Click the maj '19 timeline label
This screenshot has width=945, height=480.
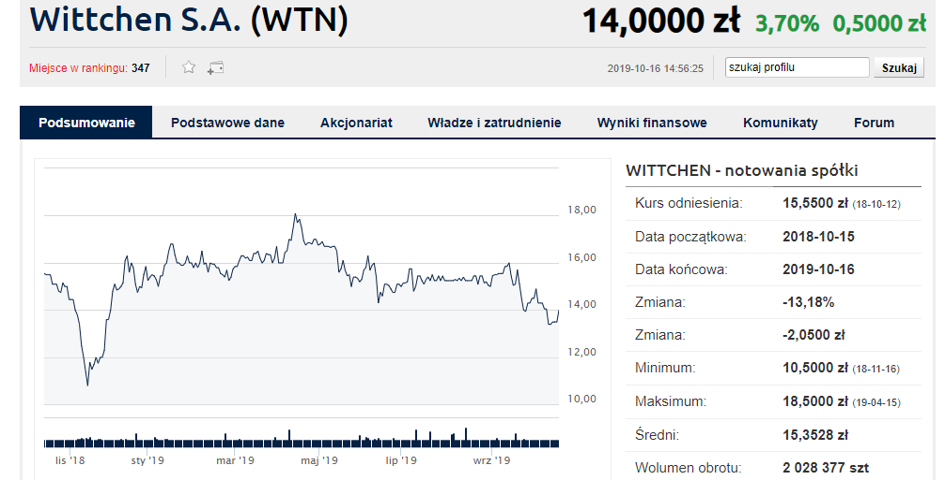click(319, 461)
